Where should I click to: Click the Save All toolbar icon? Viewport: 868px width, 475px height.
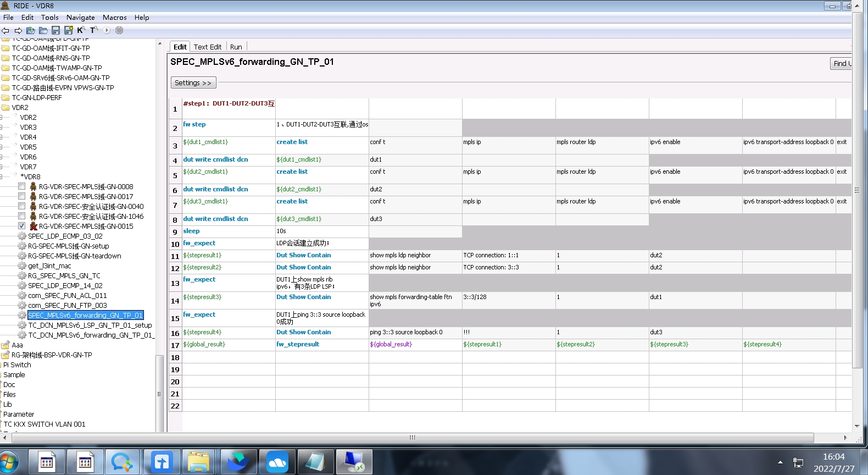[68, 30]
